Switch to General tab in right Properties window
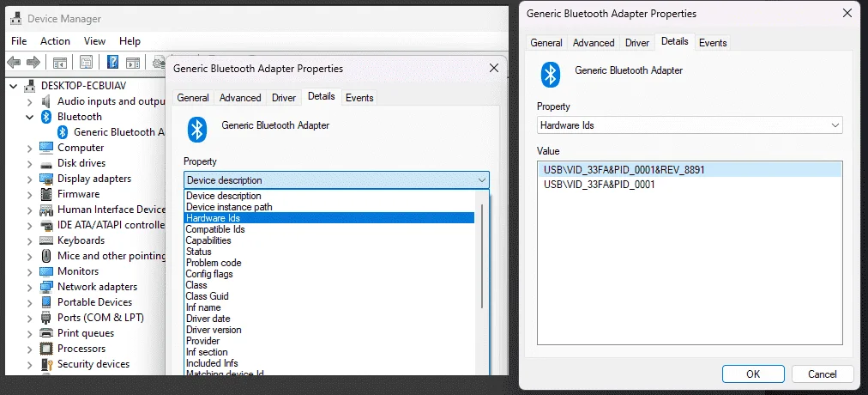Viewport: 868px width, 395px height. coord(546,43)
